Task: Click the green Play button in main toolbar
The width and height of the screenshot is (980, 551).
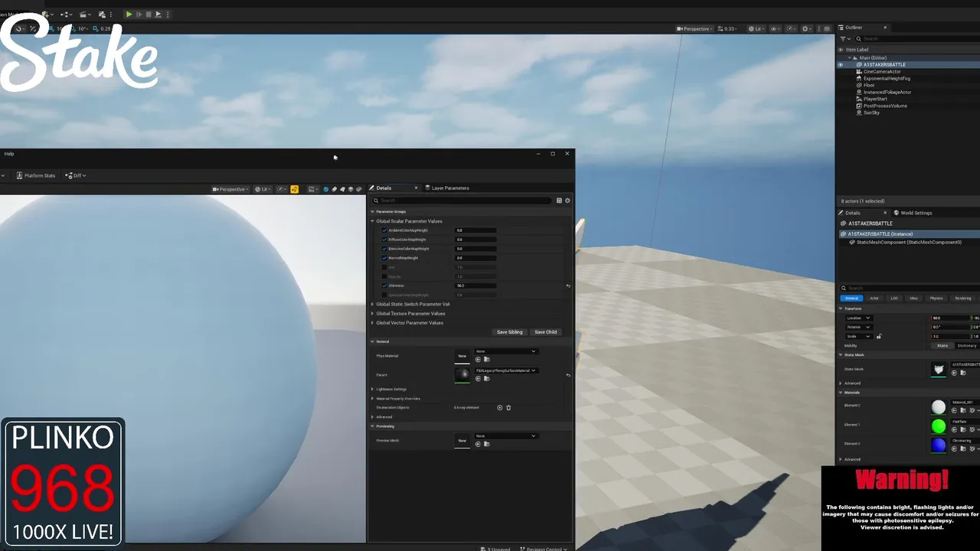Action: pyautogui.click(x=129, y=14)
